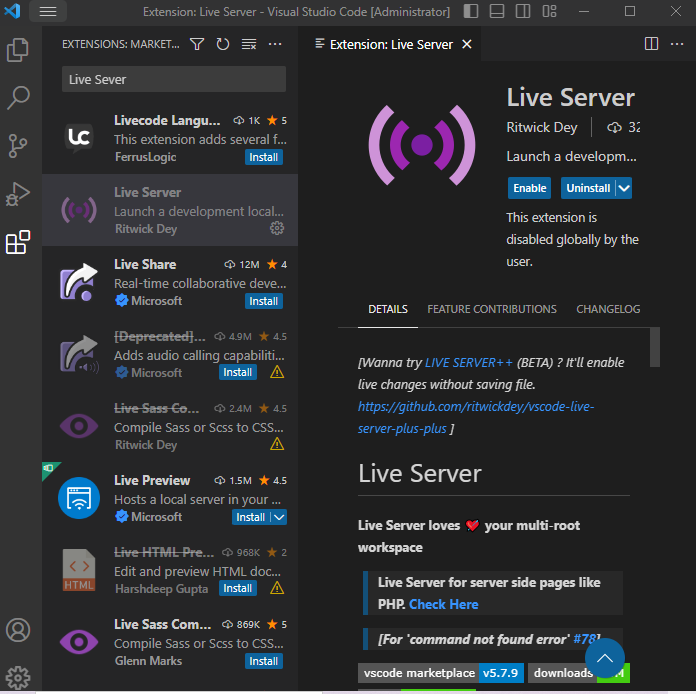Image resolution: width=696 pixels, height=694 pixels.
Task: Open Uninstall dropdown arrow
Action: pyautogui.click(x=624, y=188)
